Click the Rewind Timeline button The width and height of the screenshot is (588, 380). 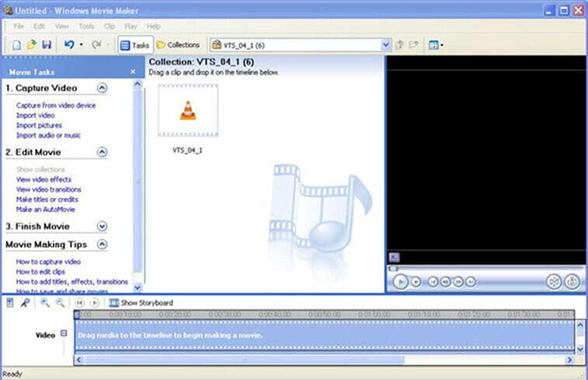coord(79,303)
